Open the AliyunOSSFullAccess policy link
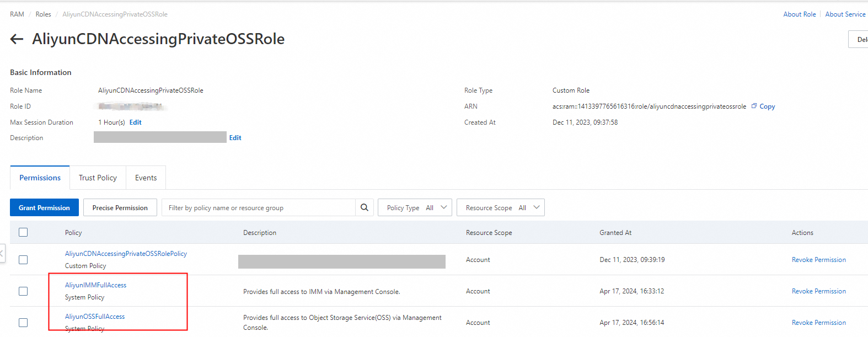This screenshot has width=868, height=337. coord(95,317)
